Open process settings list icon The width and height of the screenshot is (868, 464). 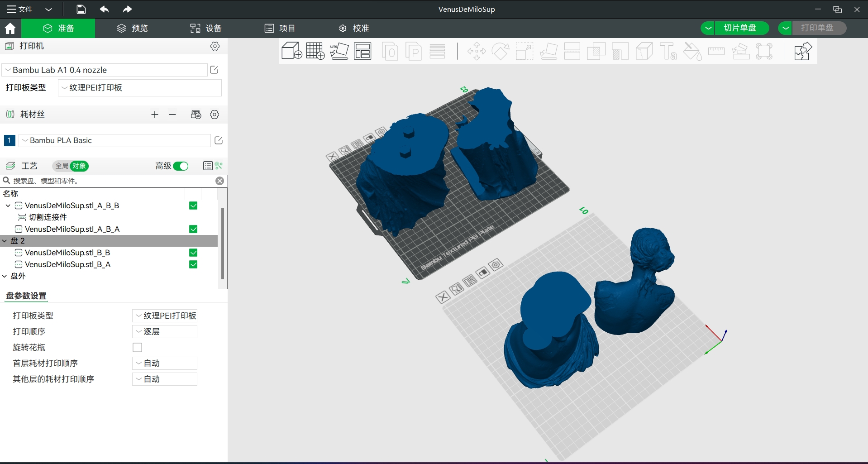pos(208,166)
